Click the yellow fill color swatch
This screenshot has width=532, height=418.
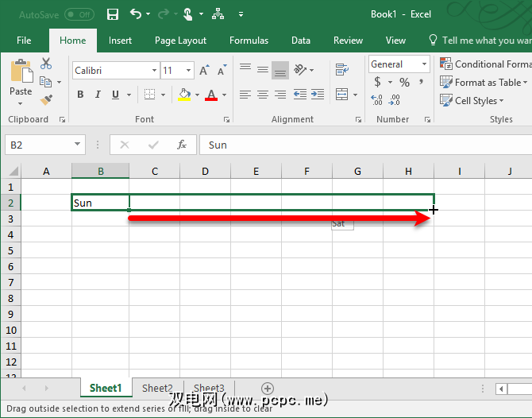[x=184, y=95]
